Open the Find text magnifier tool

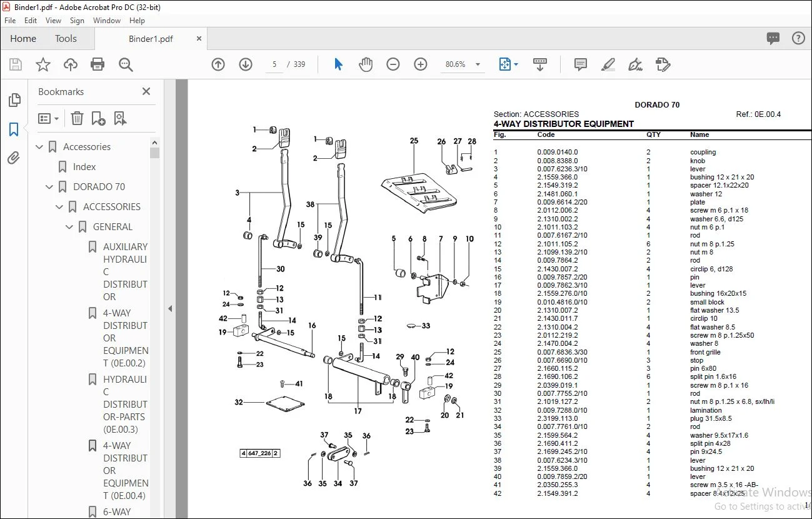[126, 64]
